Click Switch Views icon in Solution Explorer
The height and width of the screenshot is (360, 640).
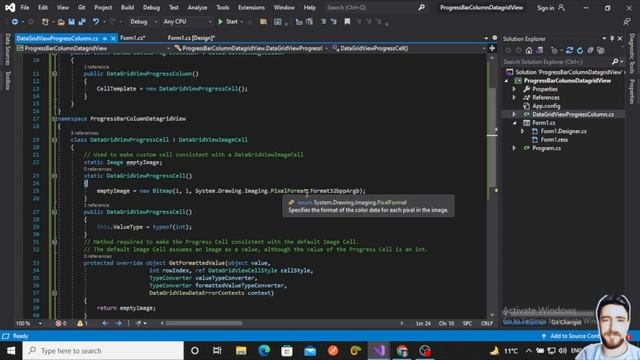coord(540,51)
